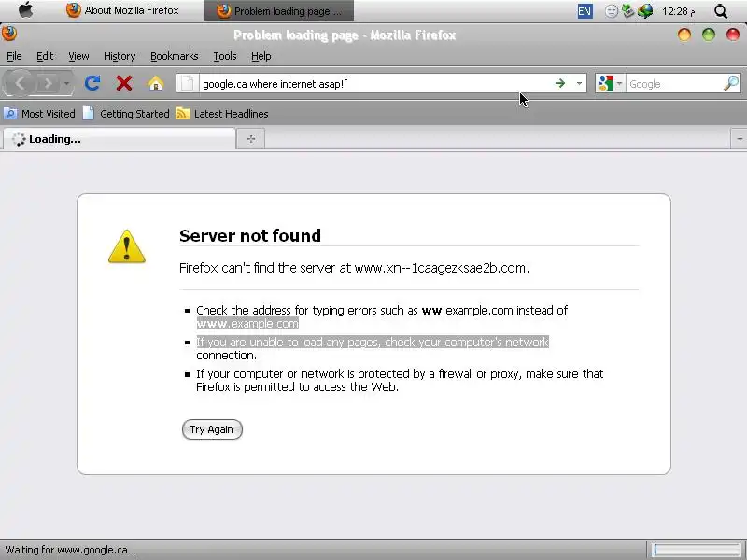Open the Tools menu
747x560 pixels.
(x=225, y=56)
